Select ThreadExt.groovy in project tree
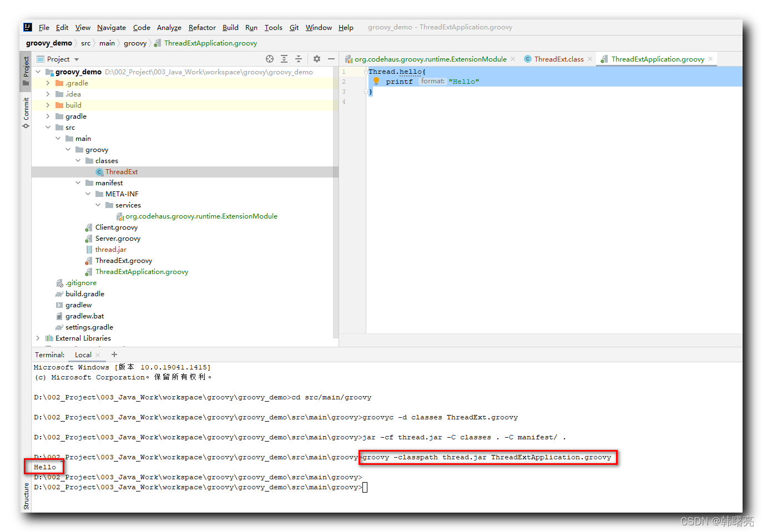 124,260
